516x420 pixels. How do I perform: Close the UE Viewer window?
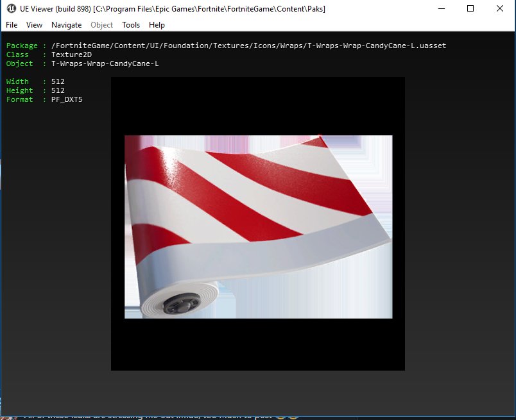(500, 8)
